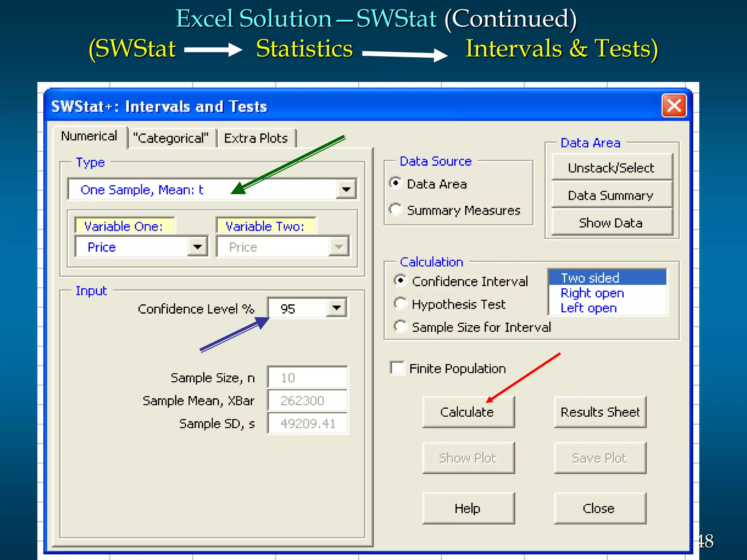Open the Confidence Level % dropdown arrow

pos(336,308)
